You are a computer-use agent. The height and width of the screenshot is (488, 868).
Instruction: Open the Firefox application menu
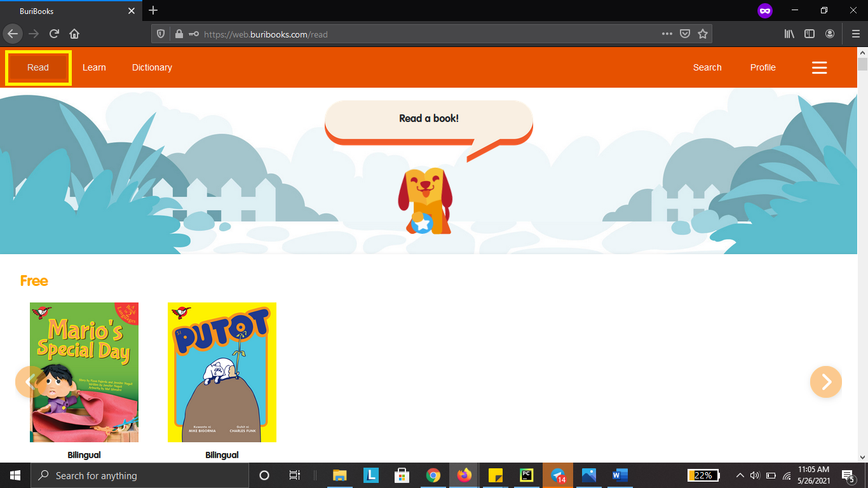pyautogui.click(x=855, y=34)
